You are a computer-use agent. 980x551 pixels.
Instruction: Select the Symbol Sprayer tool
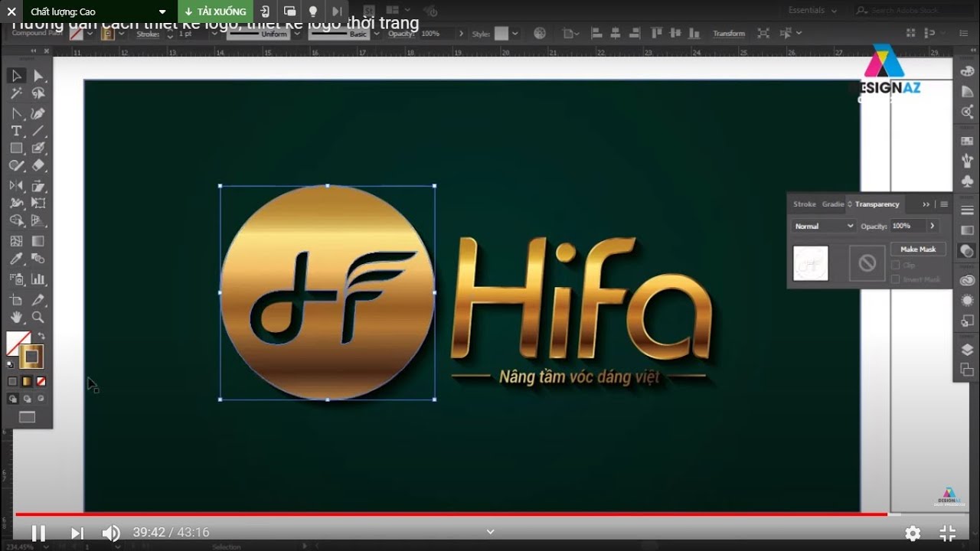point(16,279)
